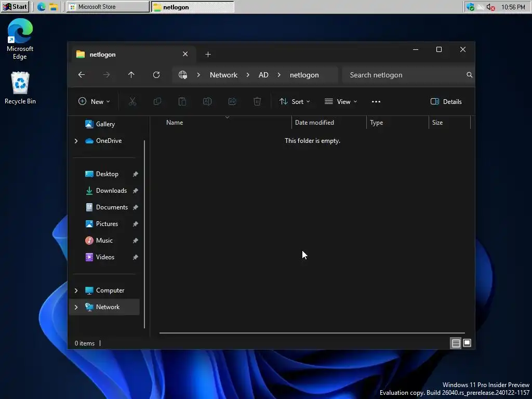Click the Delete trash icon
The width and height of the screenshot is (532, 399).
(257, 101)
